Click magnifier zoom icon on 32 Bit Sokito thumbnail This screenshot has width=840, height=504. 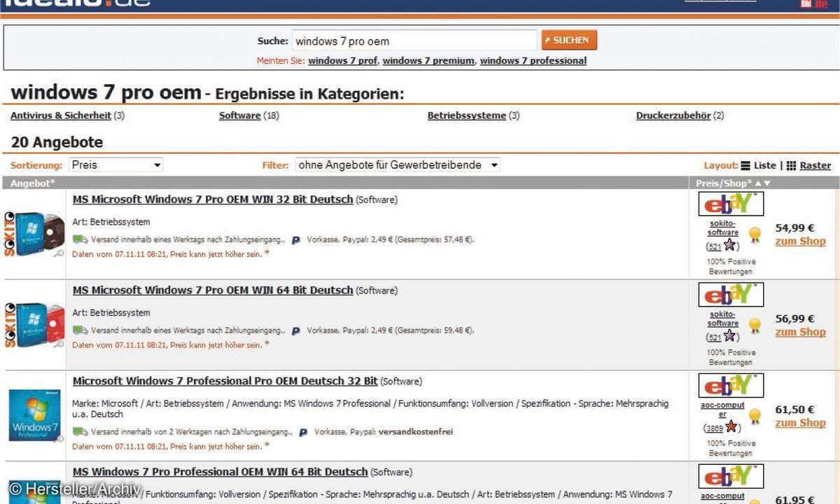[x=58, y=253]
